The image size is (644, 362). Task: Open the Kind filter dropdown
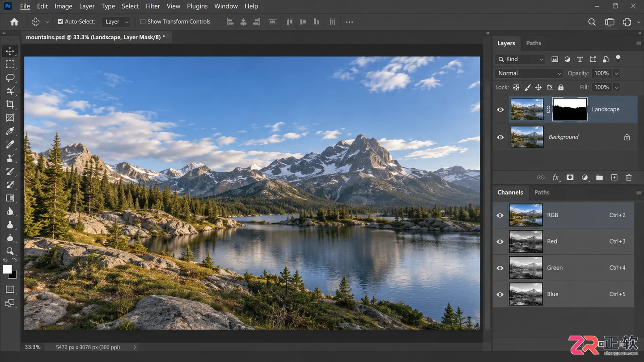click(521, 59)
